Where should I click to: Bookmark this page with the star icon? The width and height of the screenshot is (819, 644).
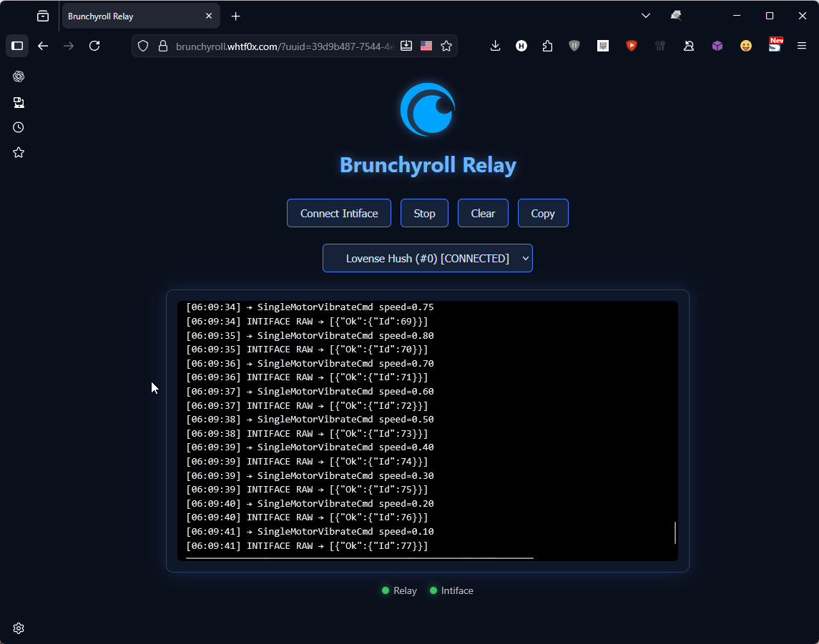coord(446,46)
